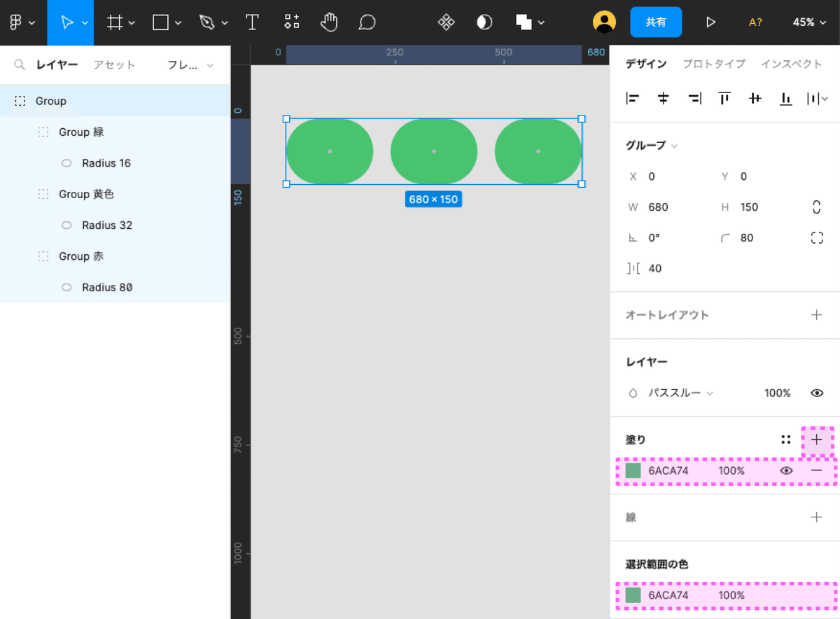
Task: Select the Frame tool
Action: tap(115, 22)
